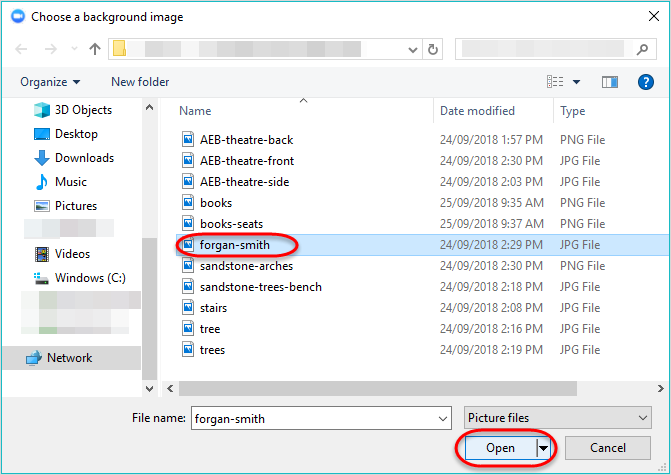
Task: Select 3D Objects in navigation pane
Action: (73, 110)
